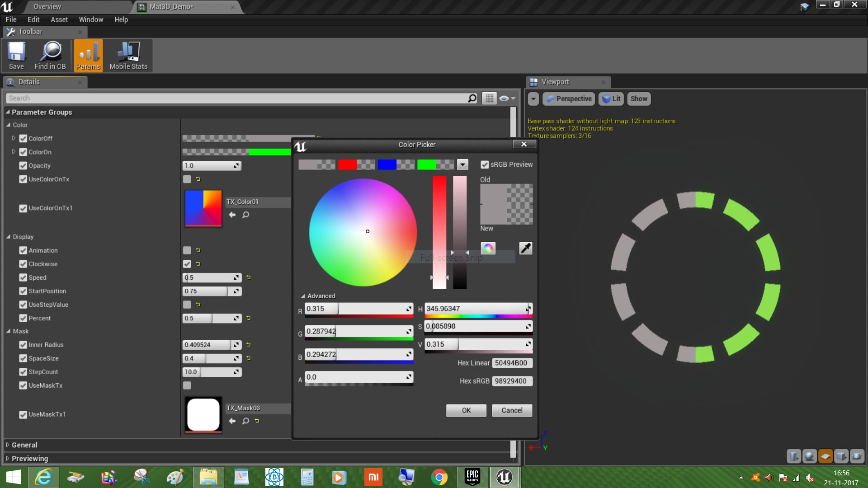Toggle sRGB Preview checkbox
The image size is (868, 488).
[485, 164]
